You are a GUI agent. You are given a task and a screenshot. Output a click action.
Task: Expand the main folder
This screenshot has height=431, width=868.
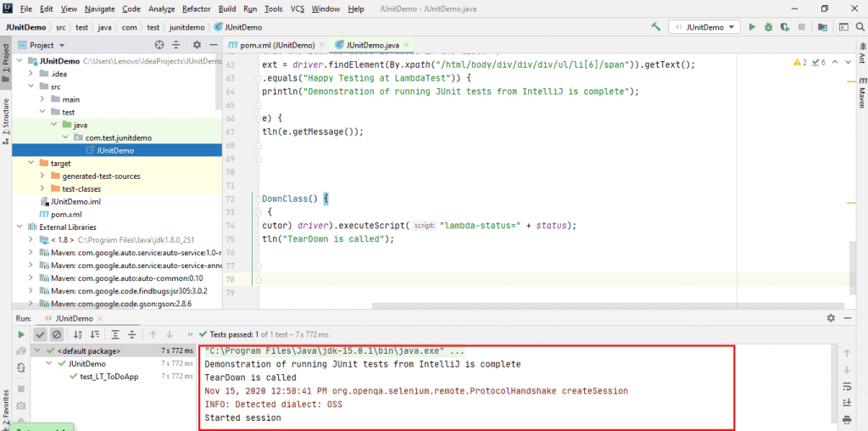point(42,99)
